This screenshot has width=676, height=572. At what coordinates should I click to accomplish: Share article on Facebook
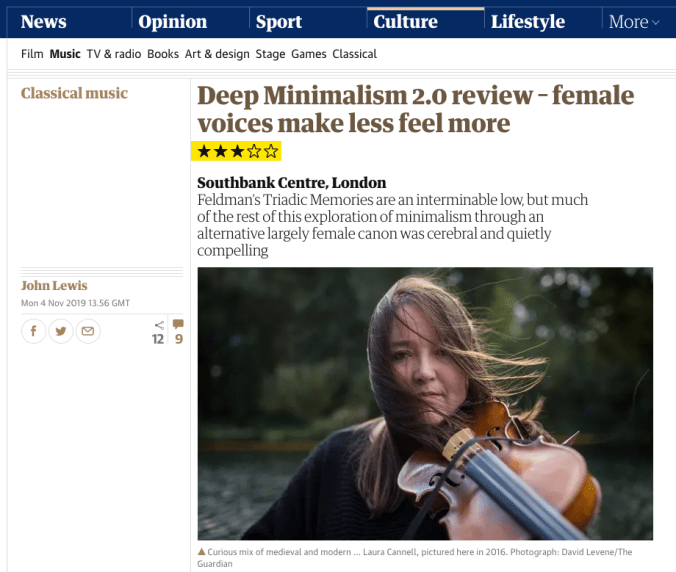click(34, 330)
